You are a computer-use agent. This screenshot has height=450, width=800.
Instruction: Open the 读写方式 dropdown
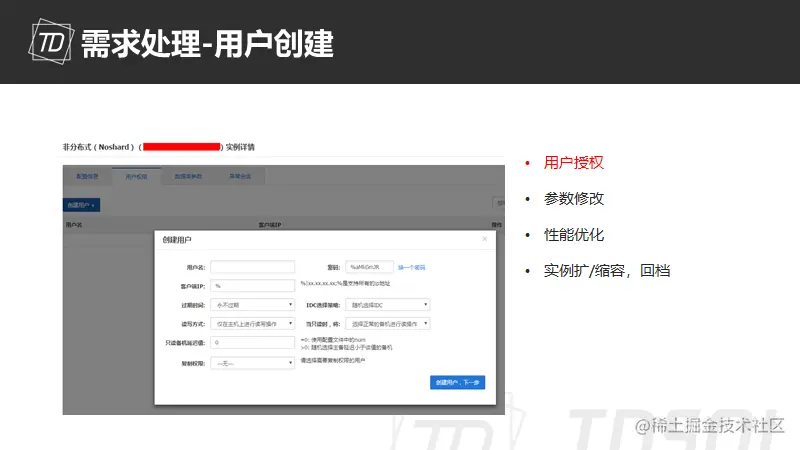[253, 323]
